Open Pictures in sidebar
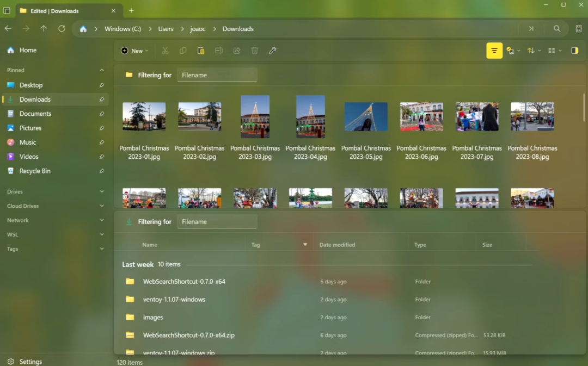588x366 pixels. click(x=55, y=128)
